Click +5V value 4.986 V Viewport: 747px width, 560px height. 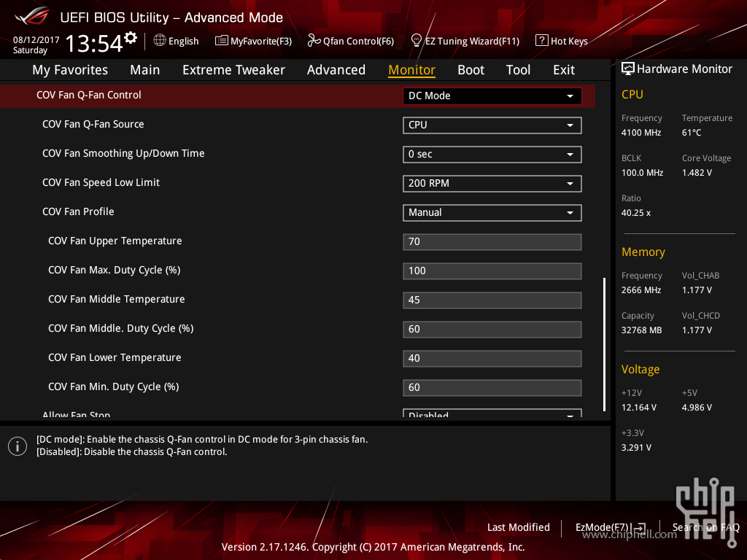click(x=697, y=408)
